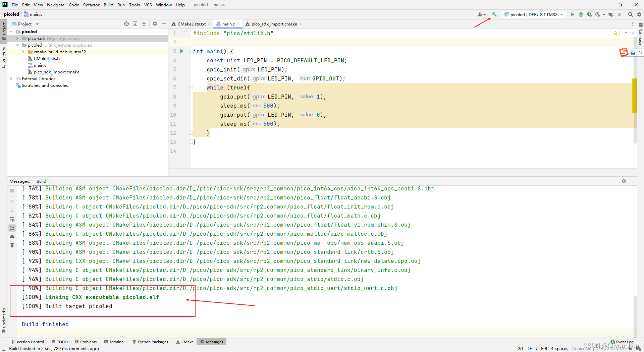
Task: Toggle the Bookmarks tool window stripe button
Action: (4, 320)
